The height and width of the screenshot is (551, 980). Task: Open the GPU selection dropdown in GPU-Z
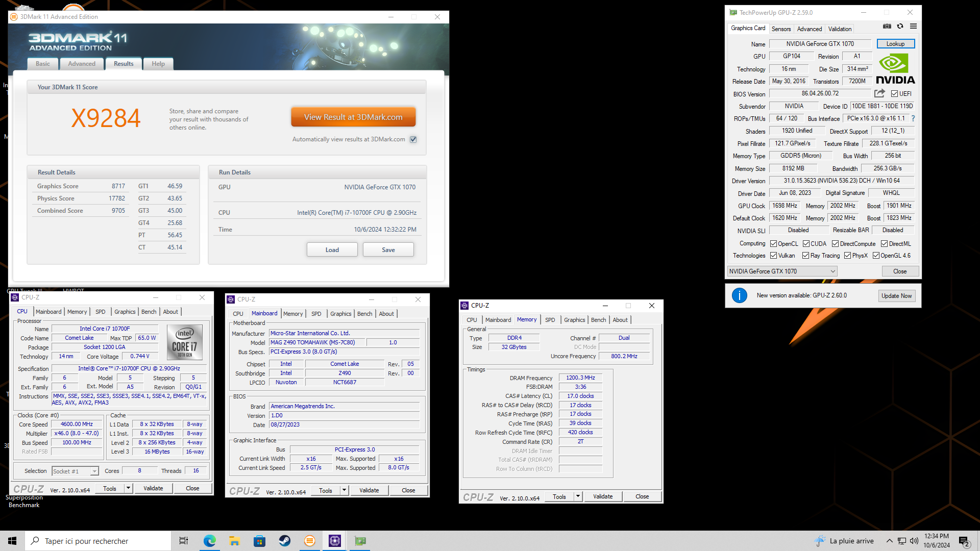click(782, 271)
